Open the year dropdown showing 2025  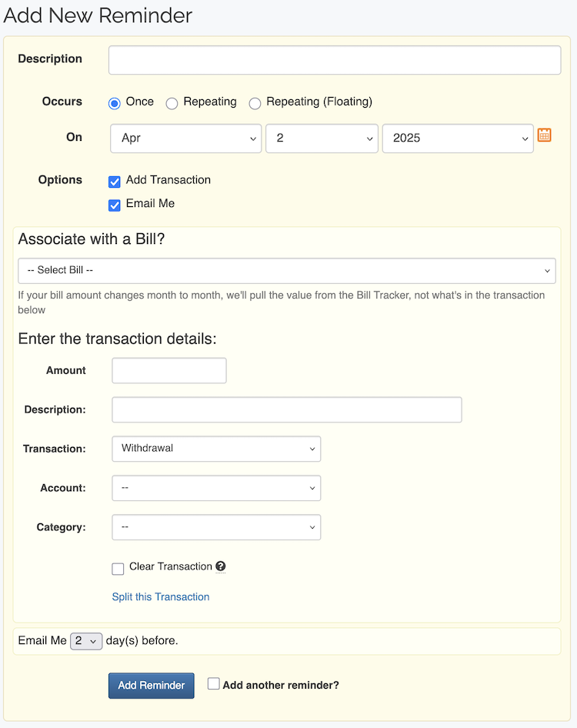pyautogui.click(x=458, y=139)
